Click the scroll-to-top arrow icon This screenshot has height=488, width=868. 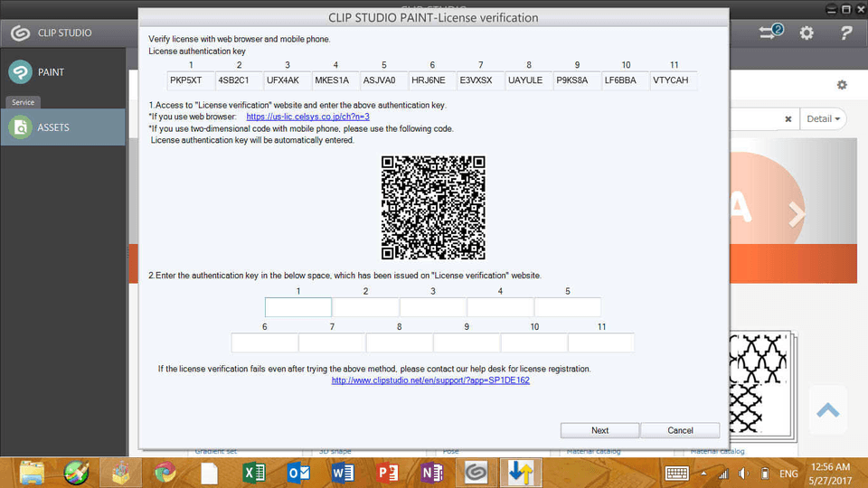[x=827, y=409]
